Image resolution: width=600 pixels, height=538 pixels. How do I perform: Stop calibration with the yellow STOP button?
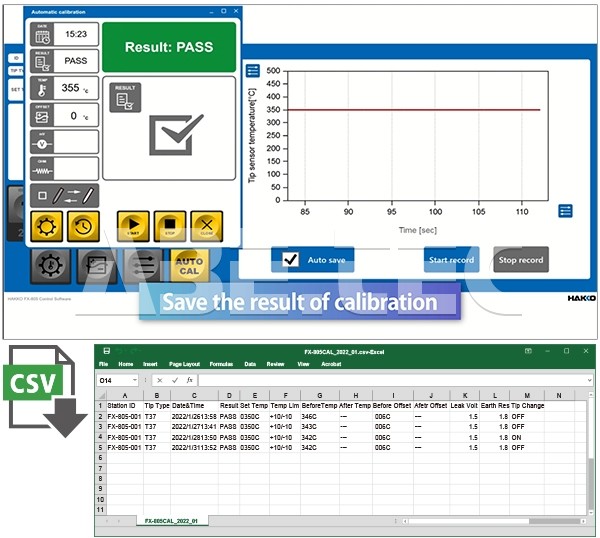(x=170, y=227)
